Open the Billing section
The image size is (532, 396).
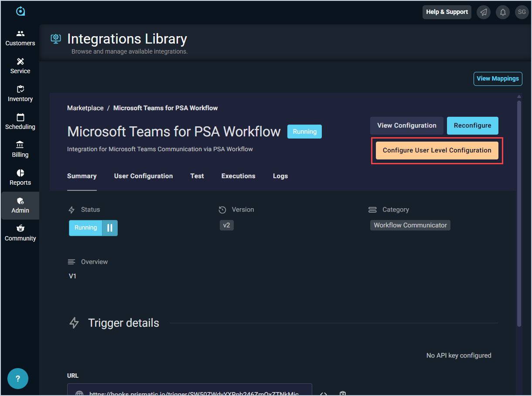pos(20,149)
